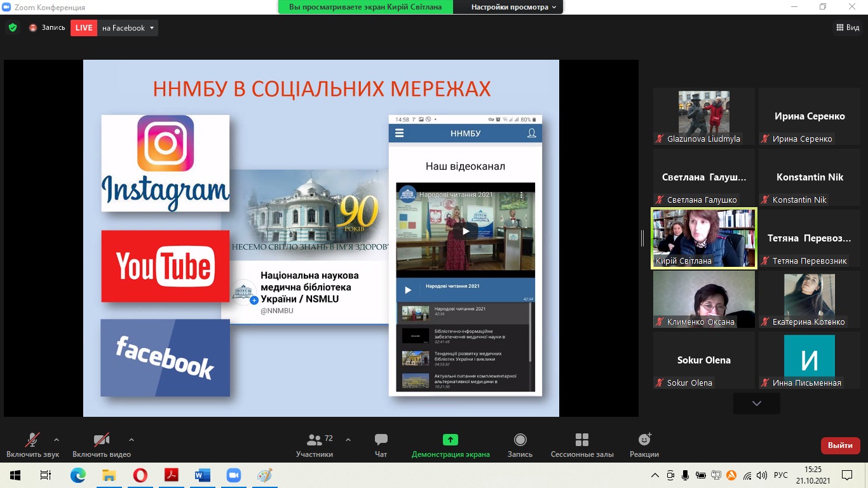This screenshot has height=488, width=868.
Task: Click the Вы просматриваете экран green banner
Action: (365, 7)
